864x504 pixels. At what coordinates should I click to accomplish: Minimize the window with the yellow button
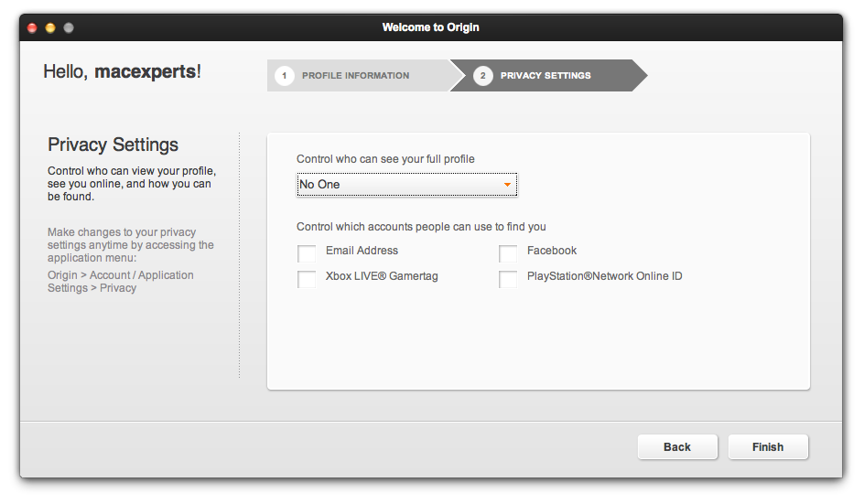pos(50,27)
